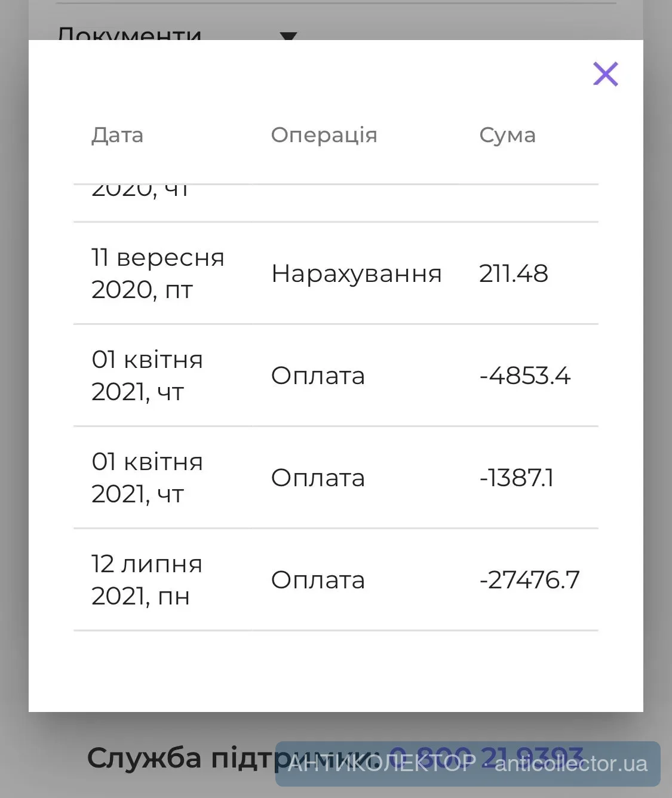Viewport: 672px width, 798px height.
Task: Click the -4853.4 payment amount
Action: coord(524,376)
